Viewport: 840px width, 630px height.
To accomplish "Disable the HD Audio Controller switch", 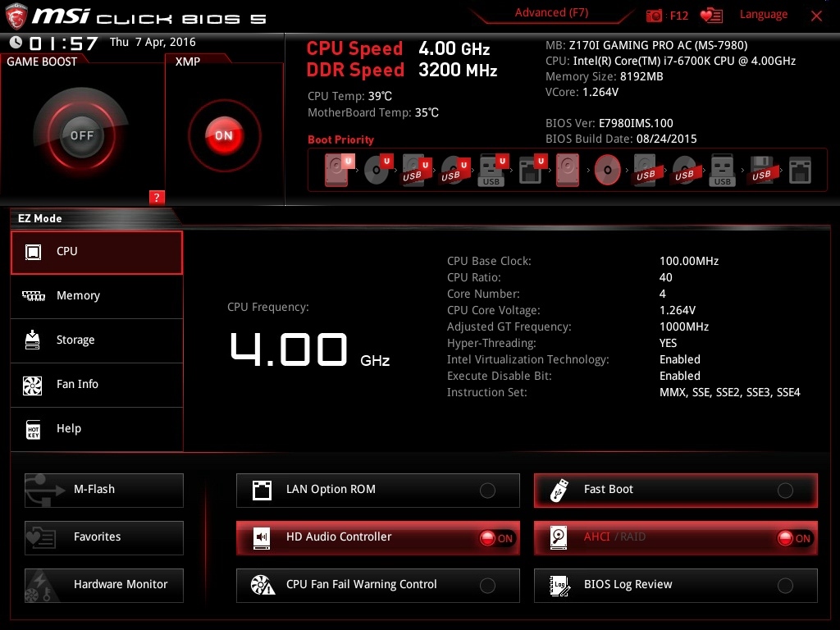I will [497, 538].
